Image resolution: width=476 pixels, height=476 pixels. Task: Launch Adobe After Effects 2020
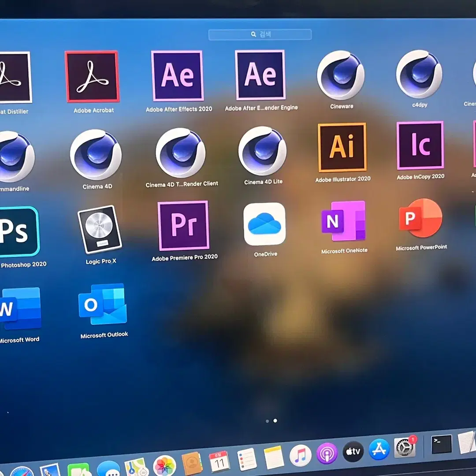(x=178, y=76)
